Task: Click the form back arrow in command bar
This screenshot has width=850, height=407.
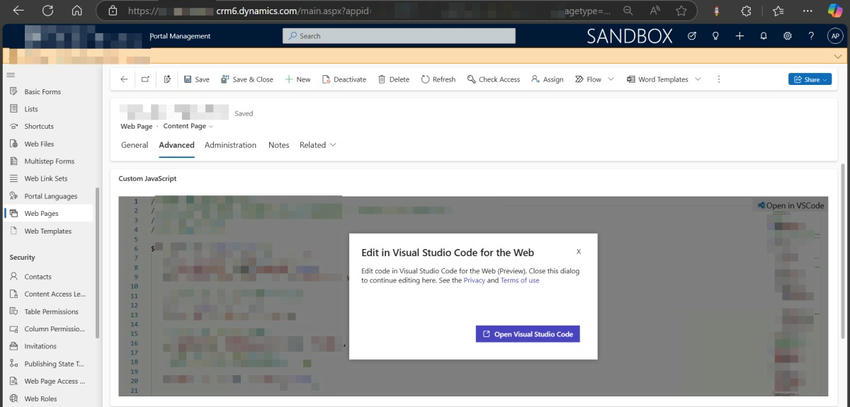Action: (x=124, y=79)
